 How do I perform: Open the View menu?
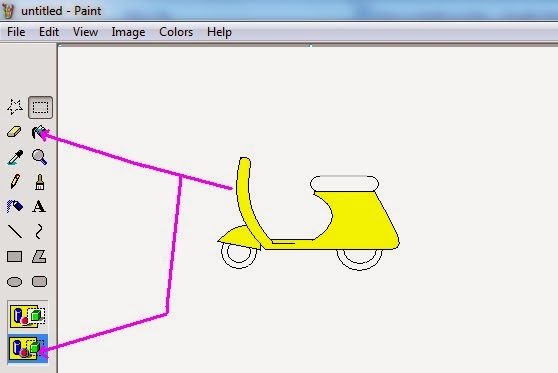coord(85,32)
